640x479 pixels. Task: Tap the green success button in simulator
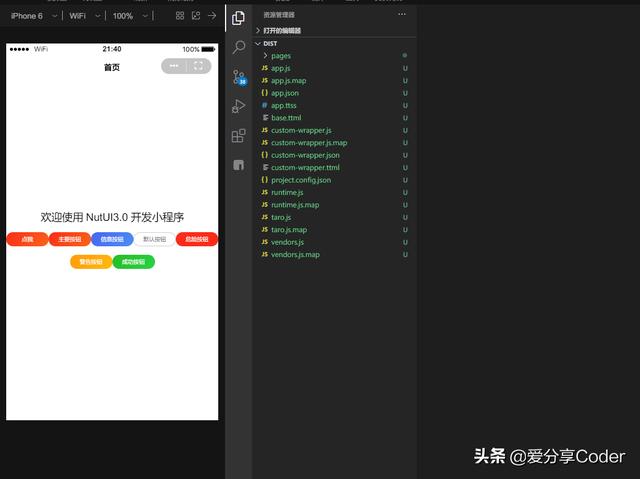coord(133,262)
